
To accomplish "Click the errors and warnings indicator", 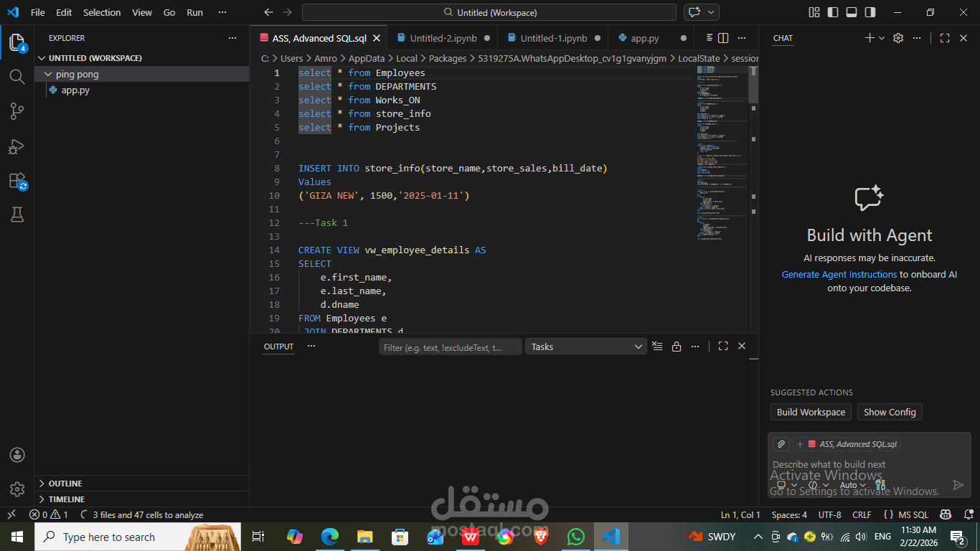I will click(49, 514).
